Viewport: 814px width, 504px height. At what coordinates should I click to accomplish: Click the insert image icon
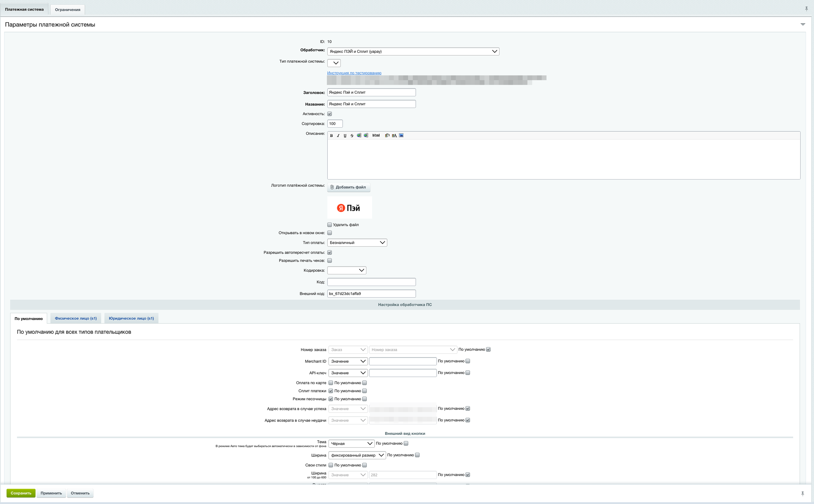[x=401, y=135]
